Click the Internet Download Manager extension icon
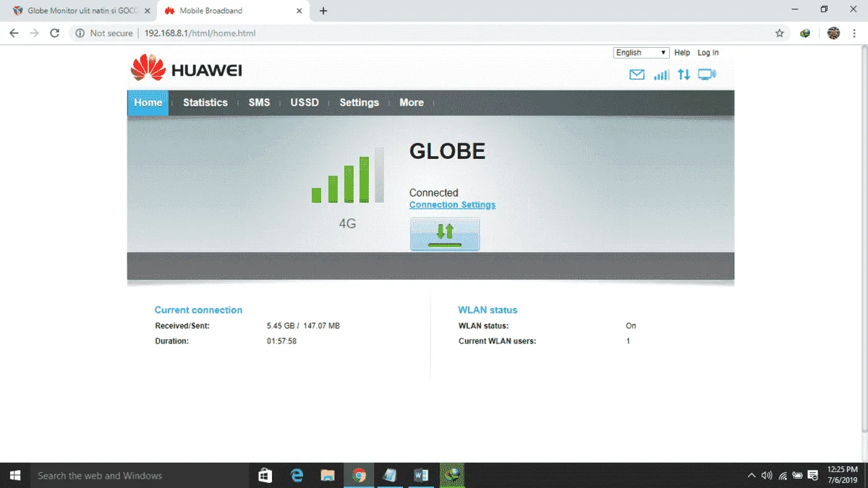This screenshot has width=868, height=488. [x=805, y=33]
